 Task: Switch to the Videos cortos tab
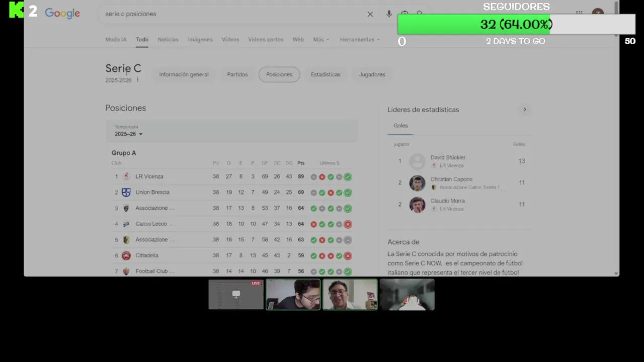coord(266,39)
